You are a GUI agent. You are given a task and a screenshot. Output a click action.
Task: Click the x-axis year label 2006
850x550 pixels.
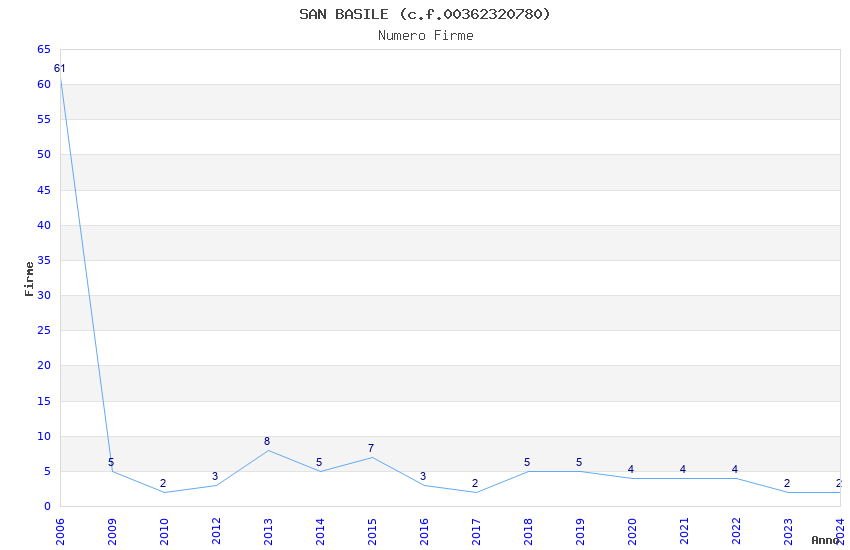60,532
